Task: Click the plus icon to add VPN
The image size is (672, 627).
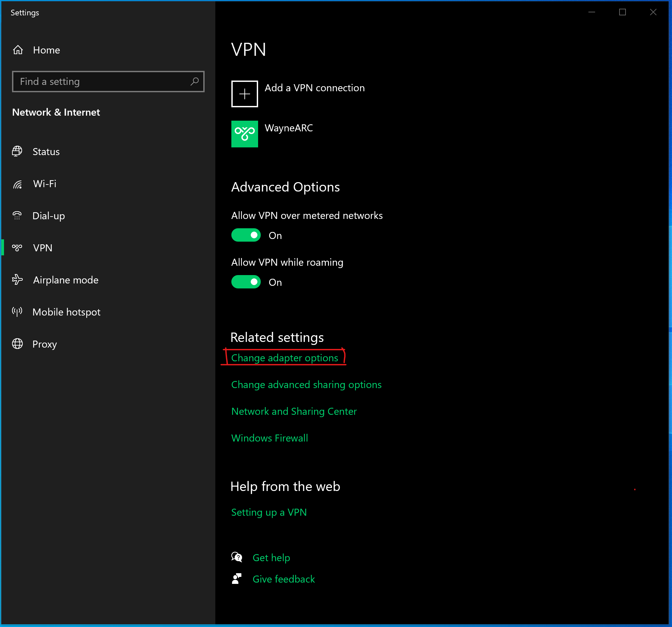Action: point(244,94)
